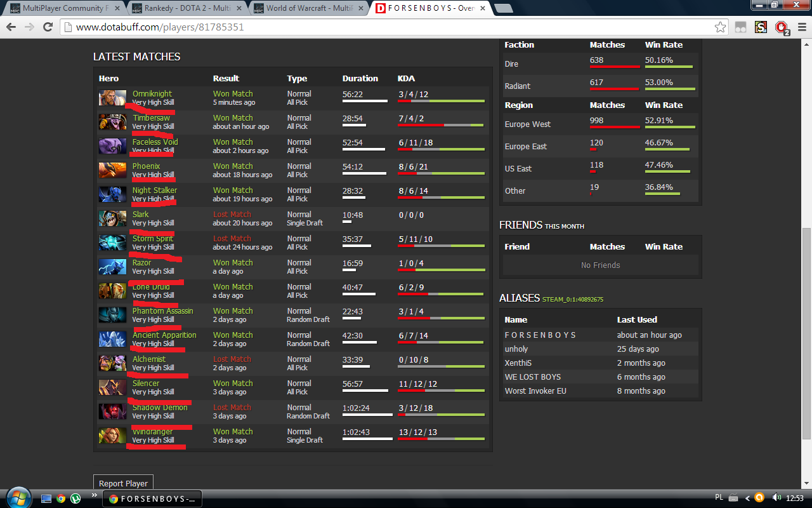
Task: Open Won Match result for Razor game
Action: tap(233, 263)
